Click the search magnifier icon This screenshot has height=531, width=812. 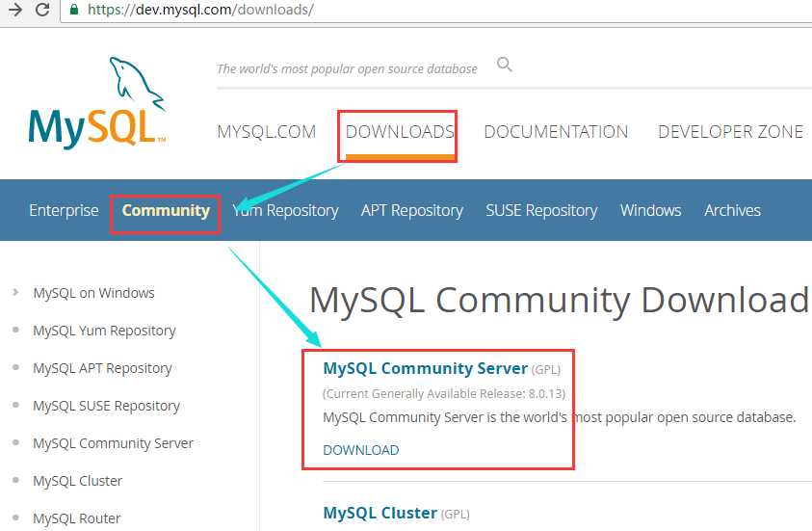click(x=505, y=65)
